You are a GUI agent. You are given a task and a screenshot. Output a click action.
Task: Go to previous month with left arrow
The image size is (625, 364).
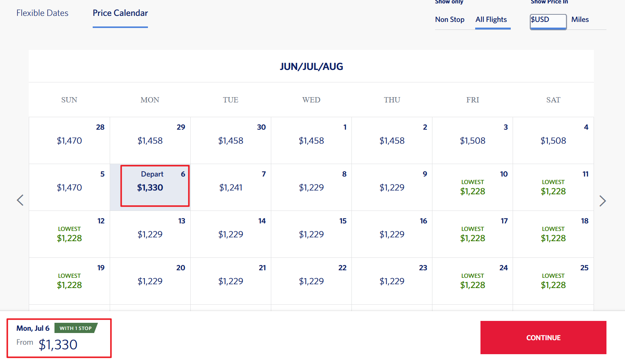coord(20,200)
